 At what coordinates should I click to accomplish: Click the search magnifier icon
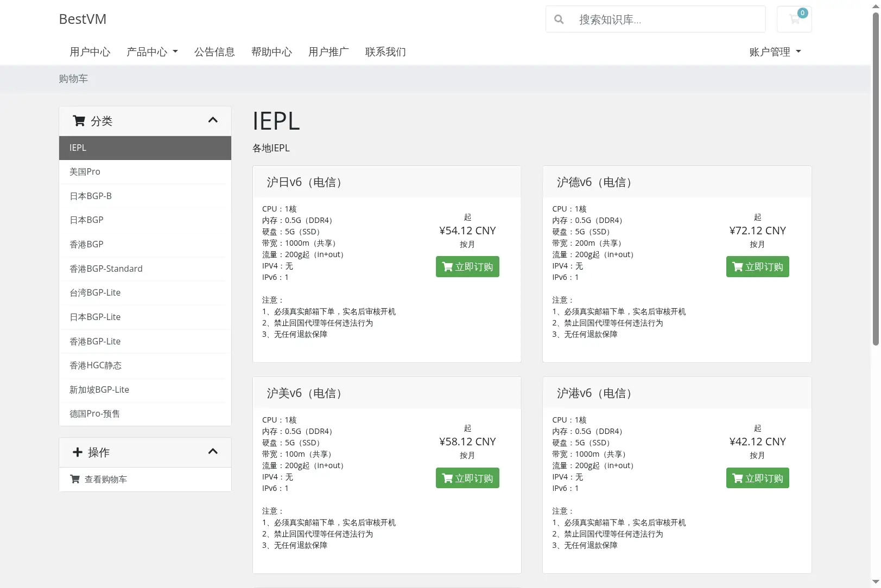(x=559, y=20)
